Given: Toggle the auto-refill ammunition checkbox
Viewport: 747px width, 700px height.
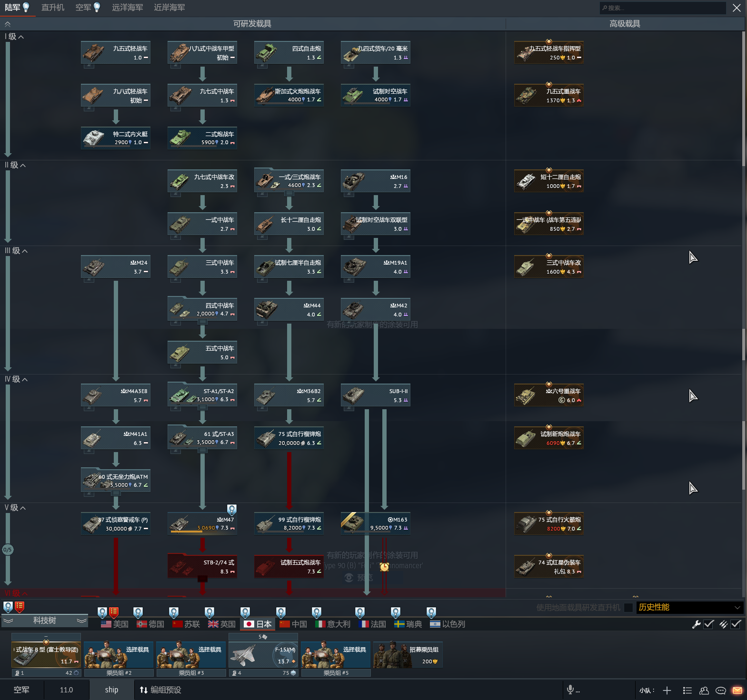Looking at the screenshot, I should click(x=736, y=624).
